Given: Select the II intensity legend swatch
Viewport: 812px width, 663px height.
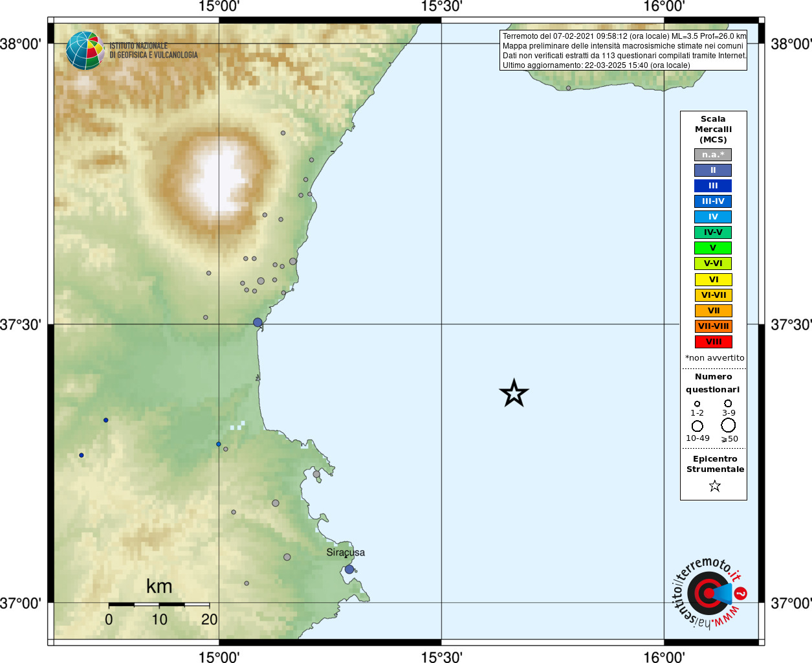Looking at the screenshot, I should (x=713, y=170).
